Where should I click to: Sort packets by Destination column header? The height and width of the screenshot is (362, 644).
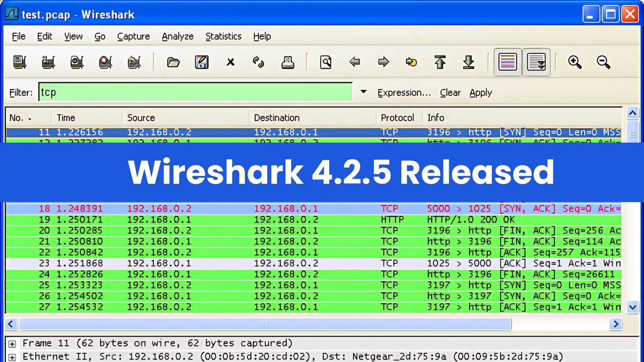312,118
